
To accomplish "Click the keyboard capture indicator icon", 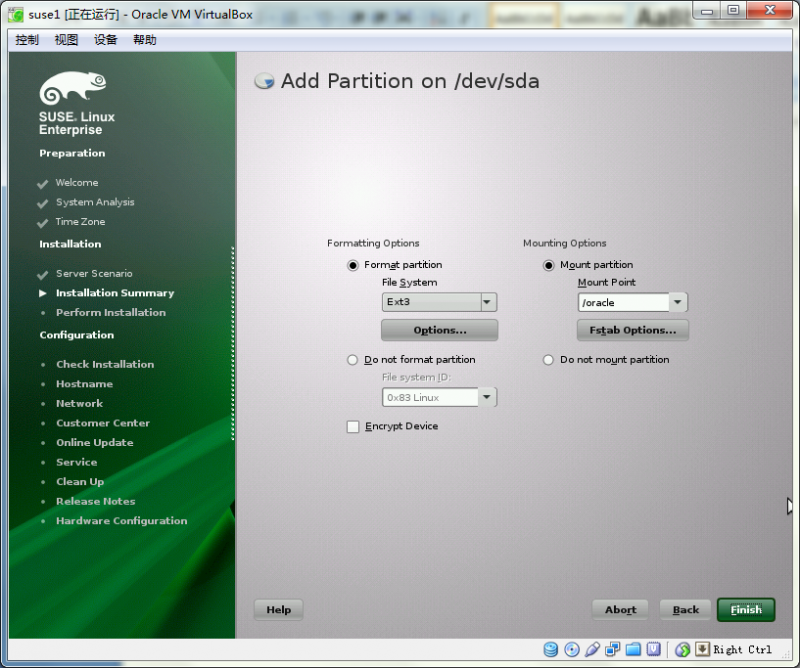I will coord(704,649).
